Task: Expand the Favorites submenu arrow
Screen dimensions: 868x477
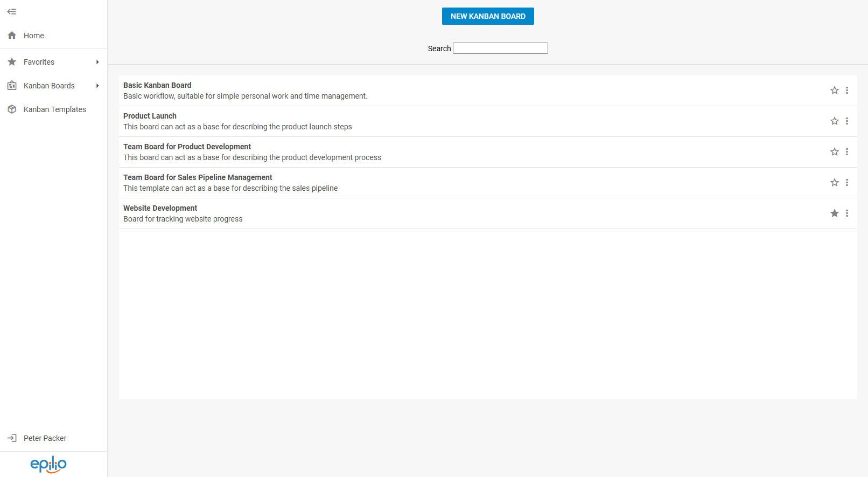Action: click(97, 62)
